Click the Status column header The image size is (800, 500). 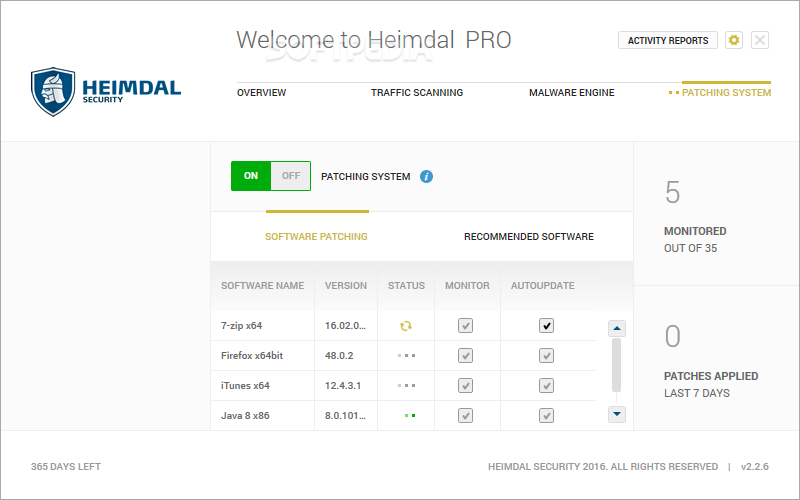(406, 286)
